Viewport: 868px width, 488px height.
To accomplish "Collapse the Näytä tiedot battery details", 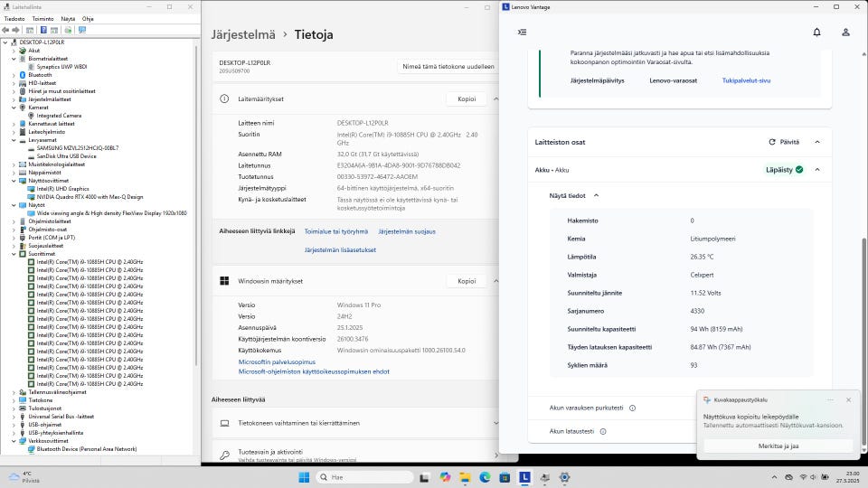I will (x=596, y=195).
